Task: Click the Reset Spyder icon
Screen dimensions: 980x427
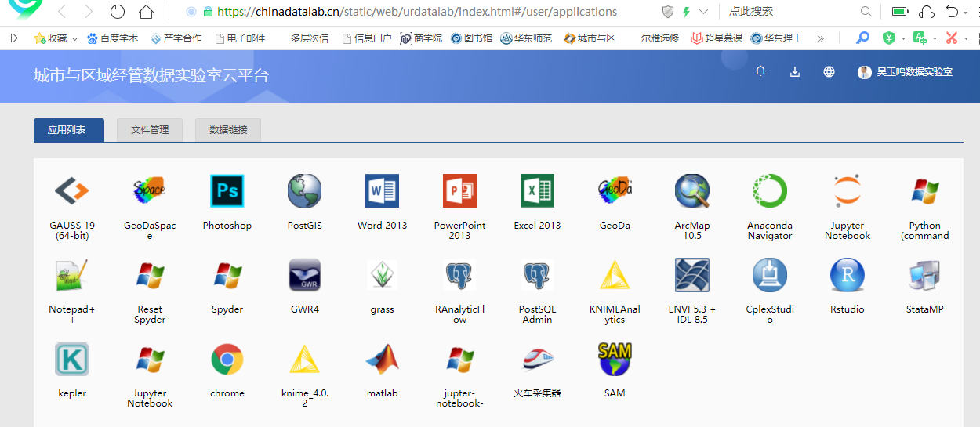Action: (x=150, y=275)
